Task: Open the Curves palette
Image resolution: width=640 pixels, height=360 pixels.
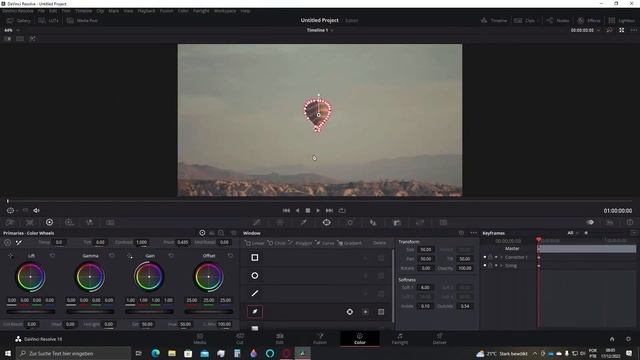Action: coord(257,222)
